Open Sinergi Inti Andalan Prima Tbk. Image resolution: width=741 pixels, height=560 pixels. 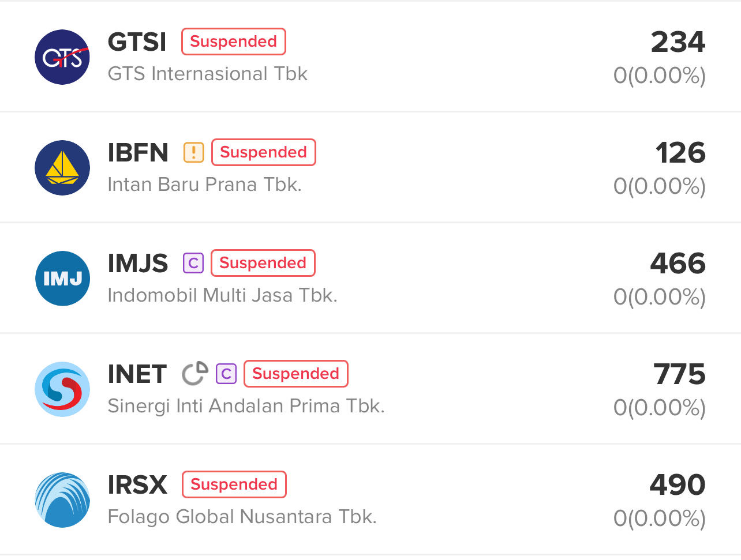[x=246, y=406]
